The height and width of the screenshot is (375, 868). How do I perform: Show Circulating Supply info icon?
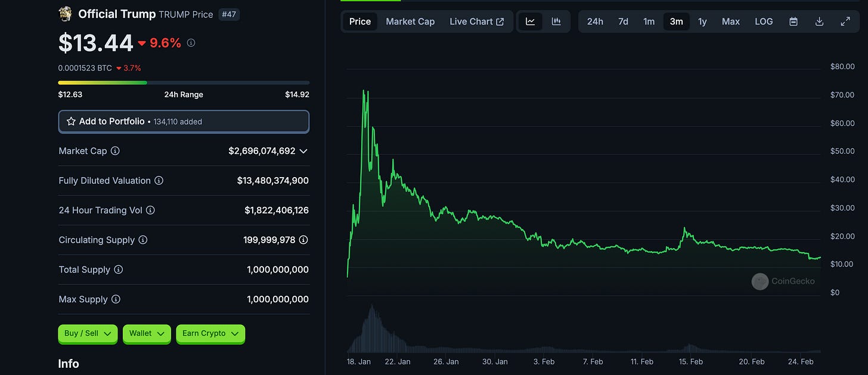(143, 240)
